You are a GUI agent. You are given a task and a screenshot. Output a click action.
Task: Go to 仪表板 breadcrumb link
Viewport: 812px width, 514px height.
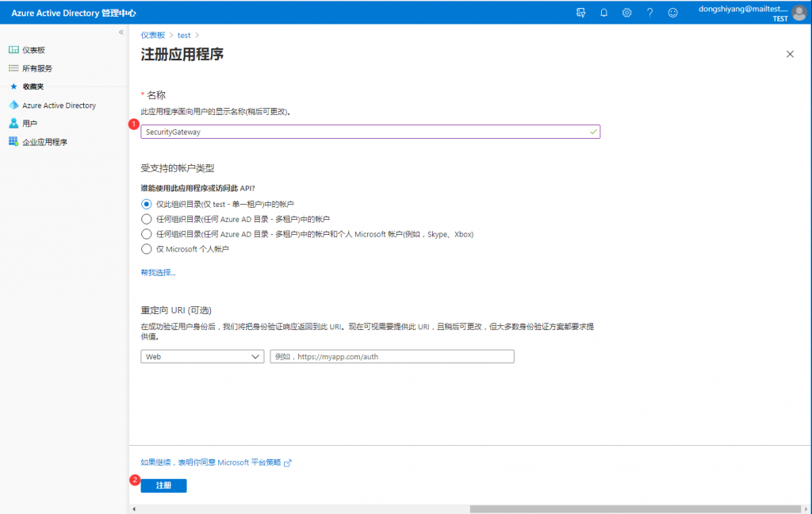tap(153, 35)
